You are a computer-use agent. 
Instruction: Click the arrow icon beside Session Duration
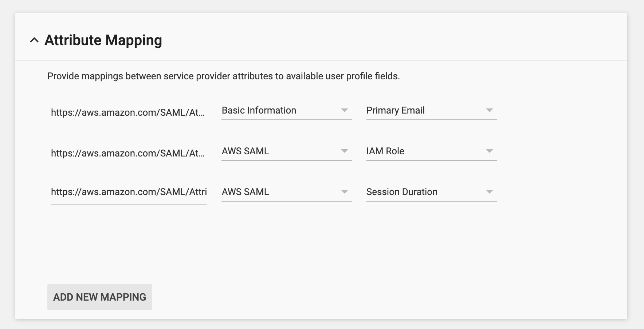[x=490, y=192]
